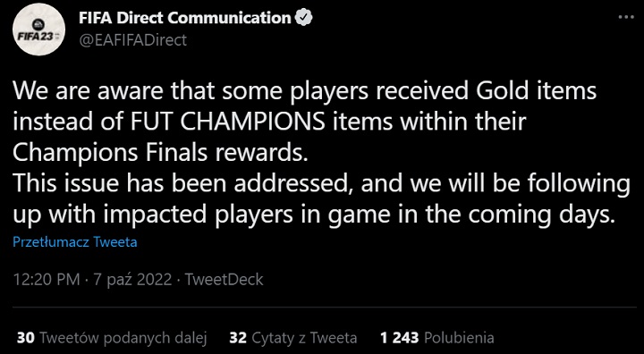The height and width of the screenshot is (354, 644).
Task: Click the last tweet line ending "coming days."
Action: click(314, 215)
